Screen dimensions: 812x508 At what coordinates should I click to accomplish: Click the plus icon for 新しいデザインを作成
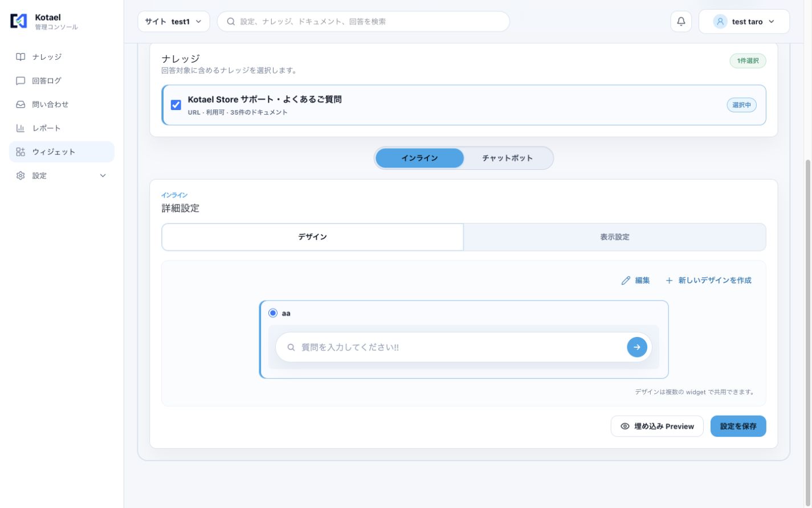[669, 281]
